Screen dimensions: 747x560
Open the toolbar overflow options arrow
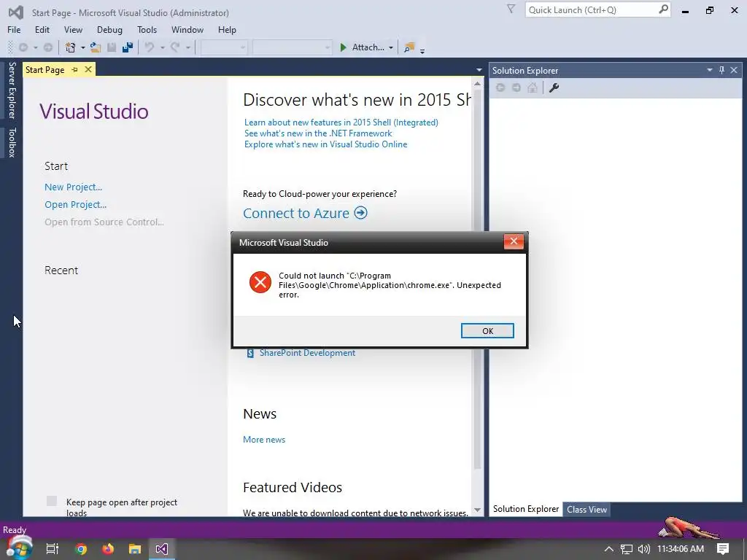[x=422, y=50]
